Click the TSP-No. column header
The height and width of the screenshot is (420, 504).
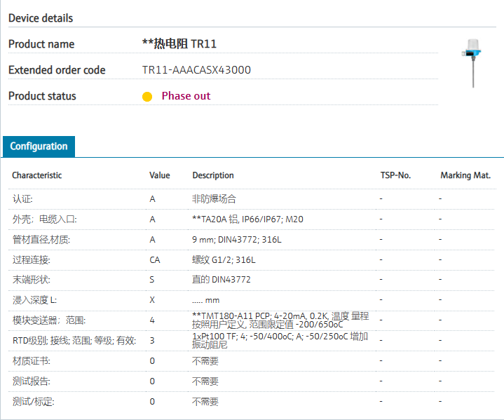pos(395,175)
